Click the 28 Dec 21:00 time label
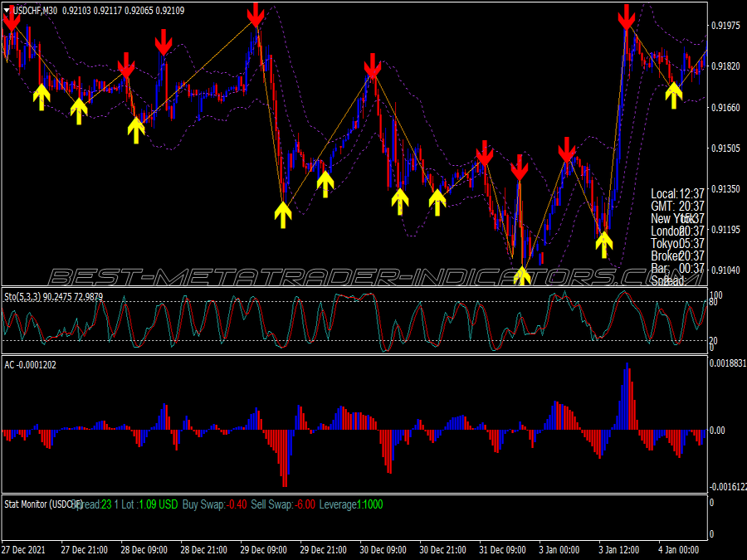The width and height of the screenshot is (747, 560). 204,549
